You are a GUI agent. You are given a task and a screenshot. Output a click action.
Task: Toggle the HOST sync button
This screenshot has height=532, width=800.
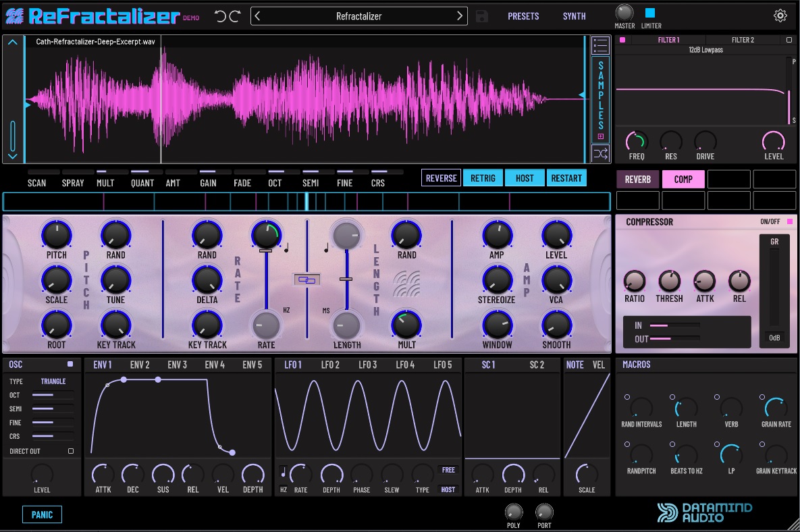click(525, 178)
